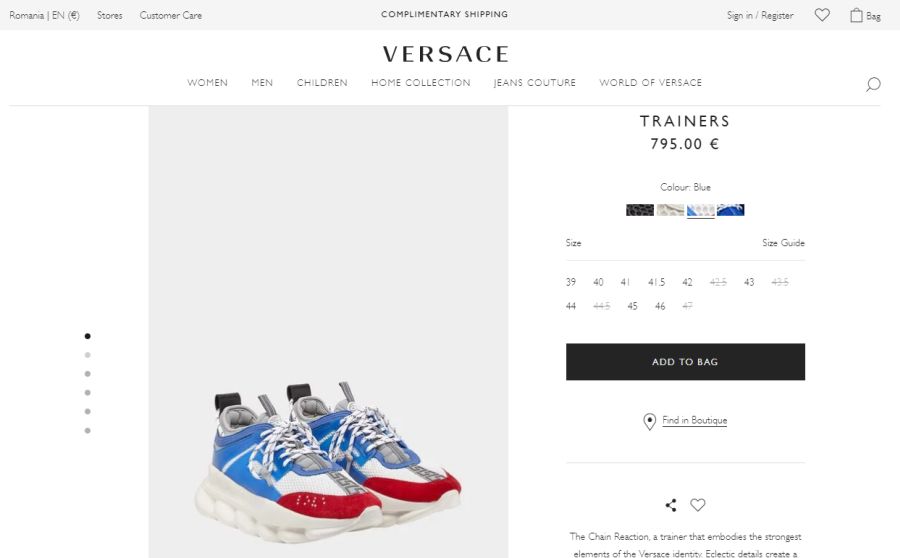Open the WOMEN menu
Viewport: 900px width, 558px height.
(207, 83)
